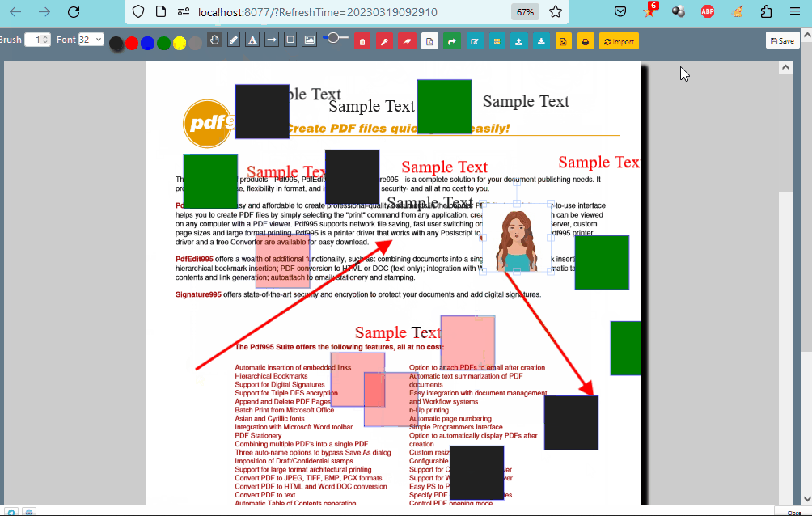The height and width of the screenshot is (516, 812).
Task: Choose the black color swatch
Action: click(116, 44)
